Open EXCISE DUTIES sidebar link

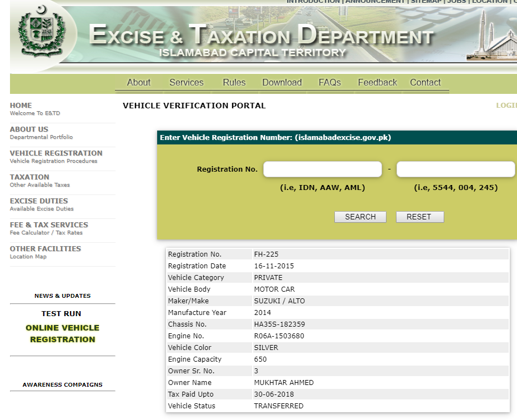[39, 201]
